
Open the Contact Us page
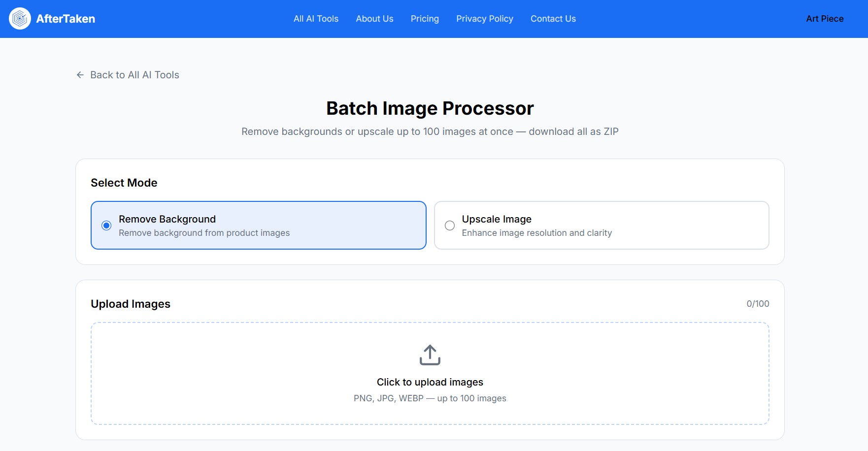pyautogui.click(x=553, y=19)
